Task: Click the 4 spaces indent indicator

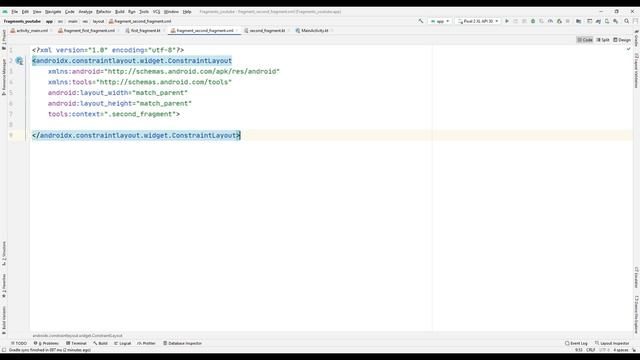Action: point(620,350)
